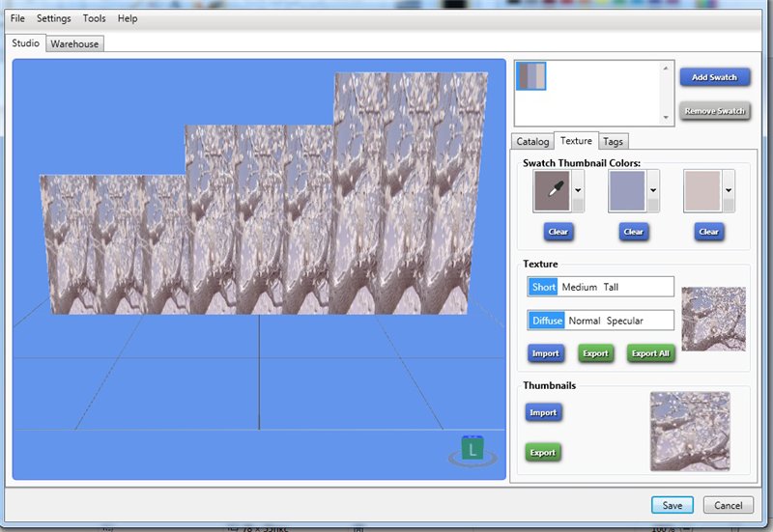Click the green L cube icon in viewport
This screenshot has height=532, width=773.
(471, 448)
